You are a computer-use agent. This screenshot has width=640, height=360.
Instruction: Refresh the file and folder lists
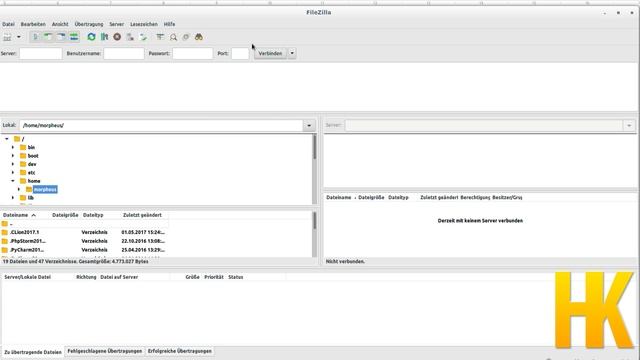click(x=91, y=37)
